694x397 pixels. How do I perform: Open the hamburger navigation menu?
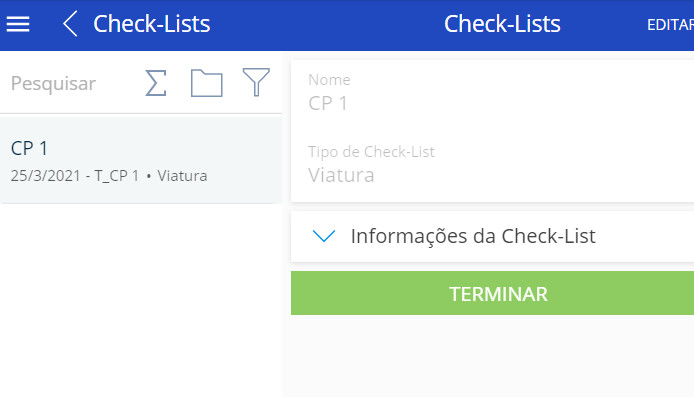(18, 24)
